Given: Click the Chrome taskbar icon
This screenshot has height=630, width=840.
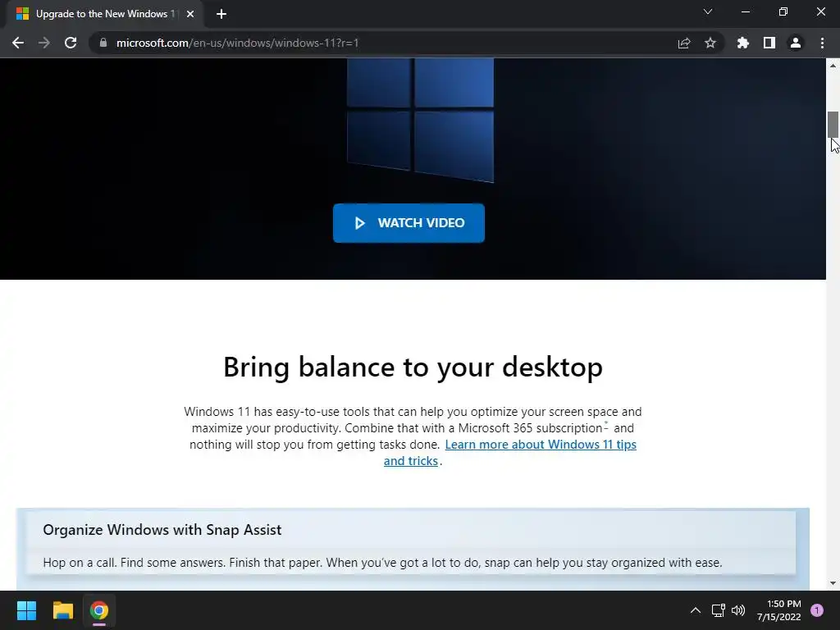Looking at the screenshot, I should click(x=99, y=610).
